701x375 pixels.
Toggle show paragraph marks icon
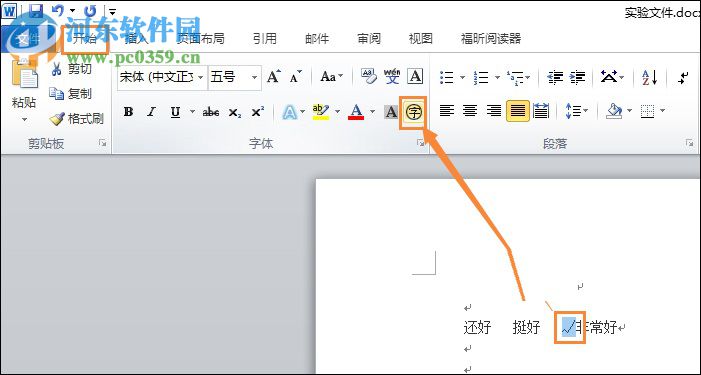coord(683,77)
